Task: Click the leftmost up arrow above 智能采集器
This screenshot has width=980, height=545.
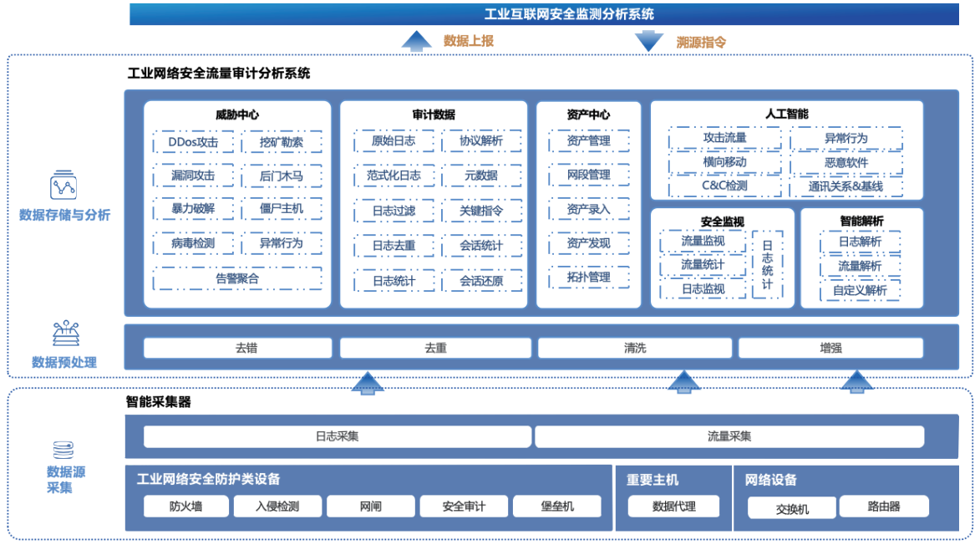Action: pos(368,382)
